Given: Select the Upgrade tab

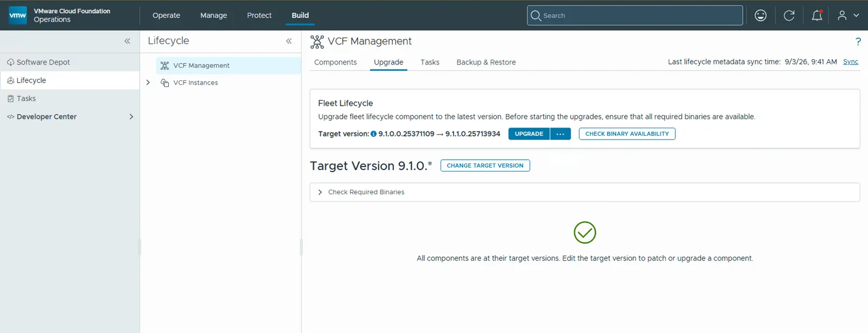Looking at the screenshot, I should tap(388, 62).
